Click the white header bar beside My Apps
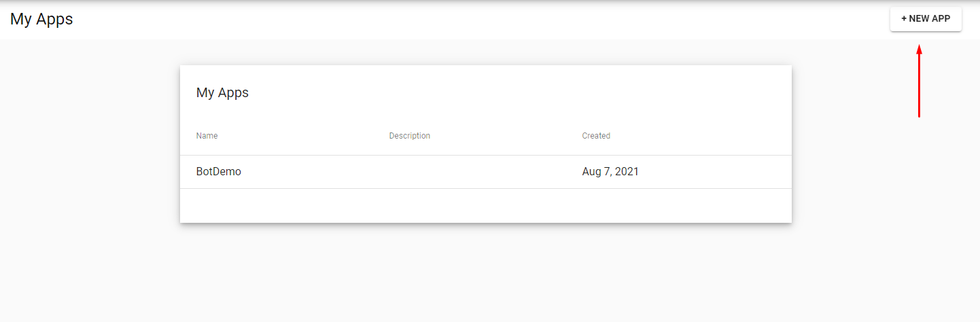 click(476, 19)
